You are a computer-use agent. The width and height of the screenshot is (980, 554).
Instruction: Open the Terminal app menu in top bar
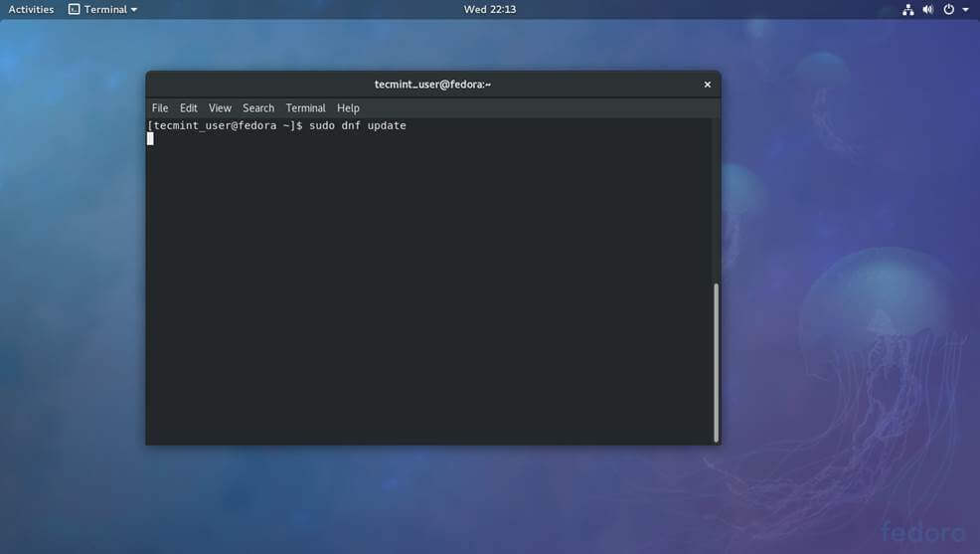pos(102,9)
